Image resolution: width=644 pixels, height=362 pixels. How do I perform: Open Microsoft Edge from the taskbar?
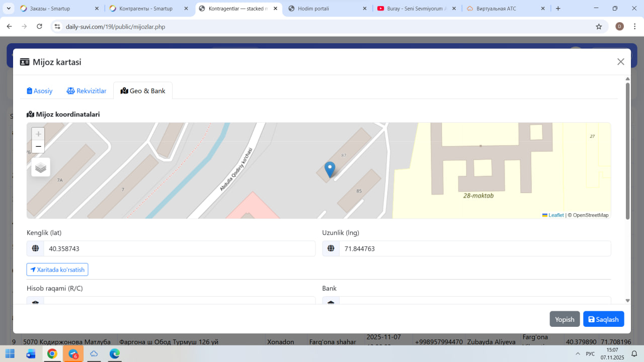115,353
